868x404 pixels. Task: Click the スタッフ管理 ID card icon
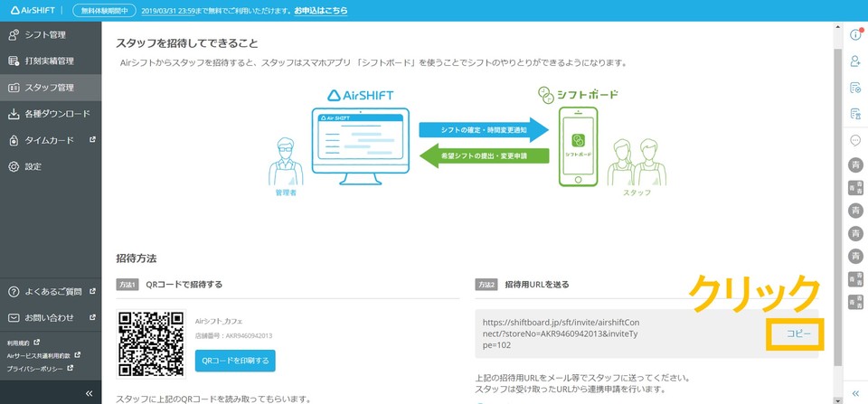(14, 88)
